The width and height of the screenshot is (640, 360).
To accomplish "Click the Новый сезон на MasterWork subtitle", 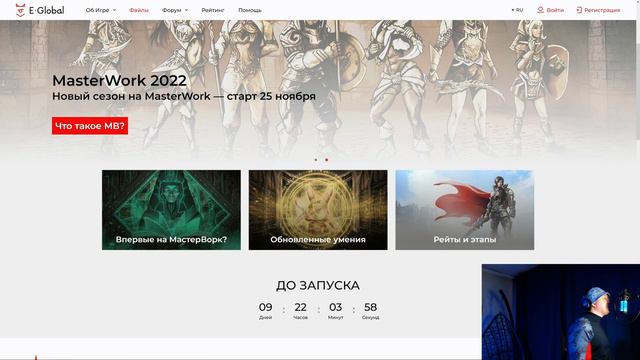I will 184,96.
